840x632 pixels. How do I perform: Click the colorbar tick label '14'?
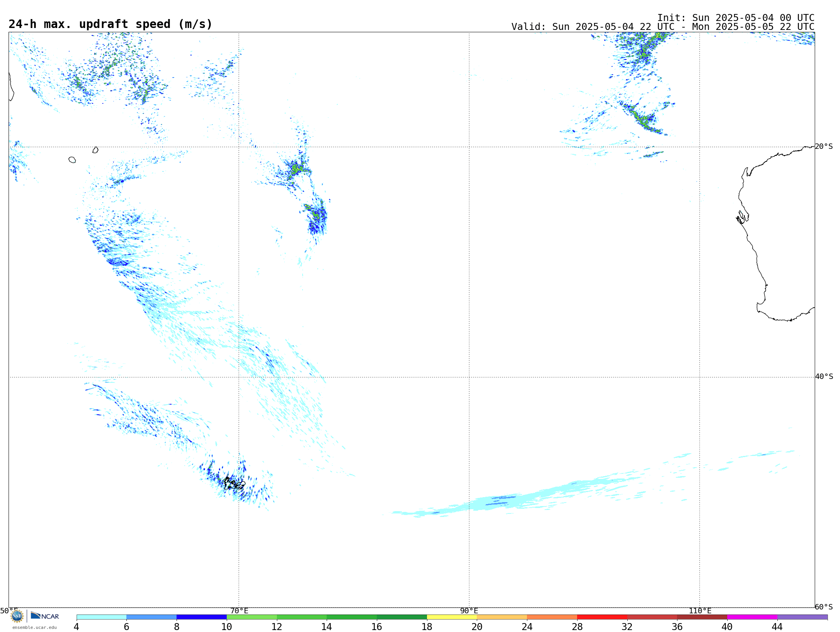pyautogui.click(x=327, y=627)
